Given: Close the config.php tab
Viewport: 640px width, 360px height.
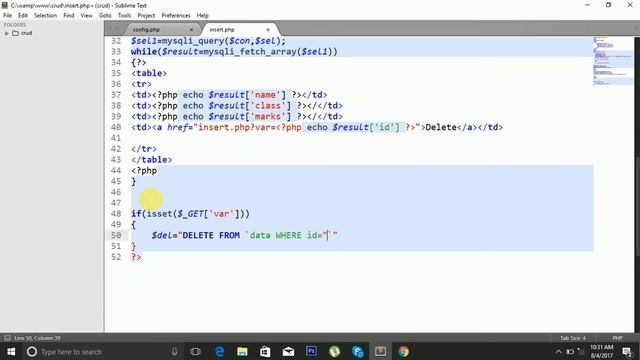Looking at the screenshot, I should tap(191, 30).
